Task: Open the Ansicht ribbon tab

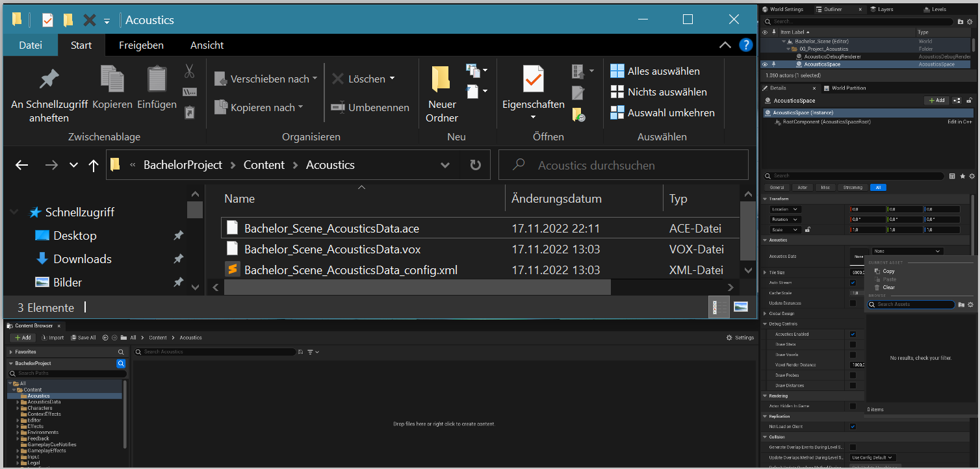Action: 207,45
